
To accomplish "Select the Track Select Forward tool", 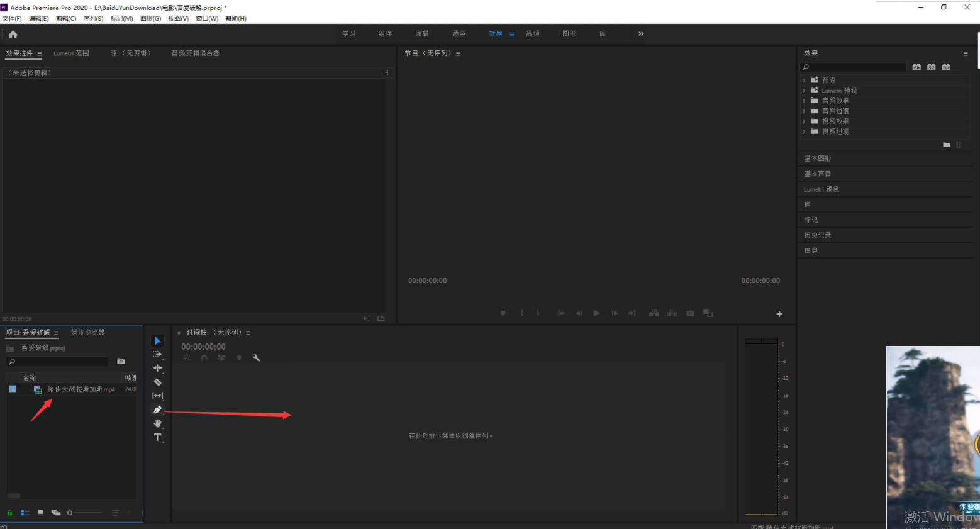I will (158, 354).
